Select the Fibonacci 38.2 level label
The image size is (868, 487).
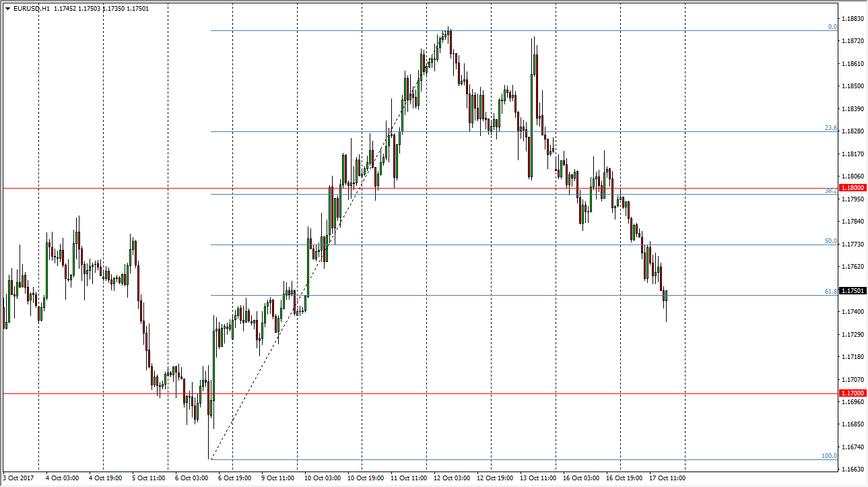pos(831,191)
